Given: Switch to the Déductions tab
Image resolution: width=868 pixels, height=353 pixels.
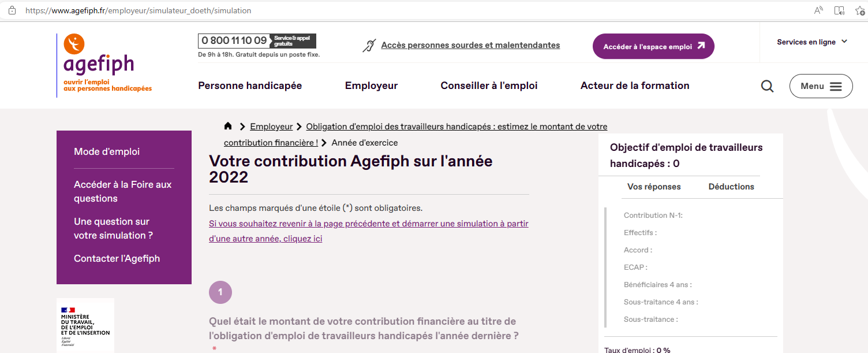Looking at the screenshot, I should [731, 187].
